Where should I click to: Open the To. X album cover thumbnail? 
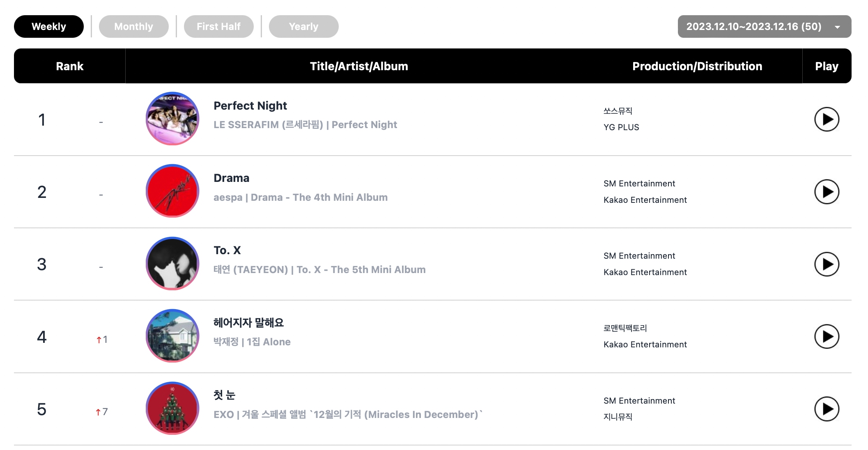coord(172,263)
